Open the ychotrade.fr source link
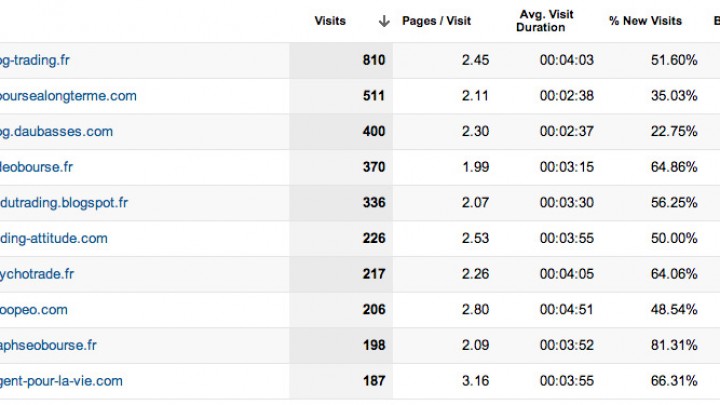The image size is (720, 405). 37,274
